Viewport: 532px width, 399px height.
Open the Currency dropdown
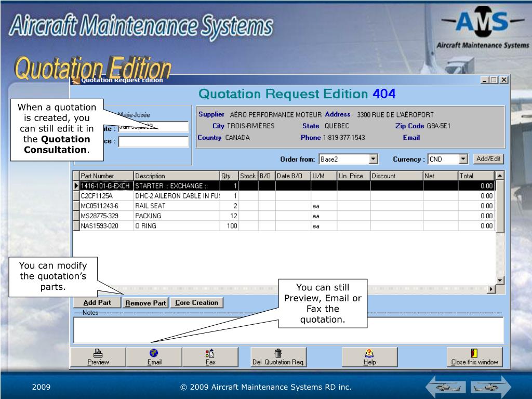pyautogui.click(x=463, y=159)
